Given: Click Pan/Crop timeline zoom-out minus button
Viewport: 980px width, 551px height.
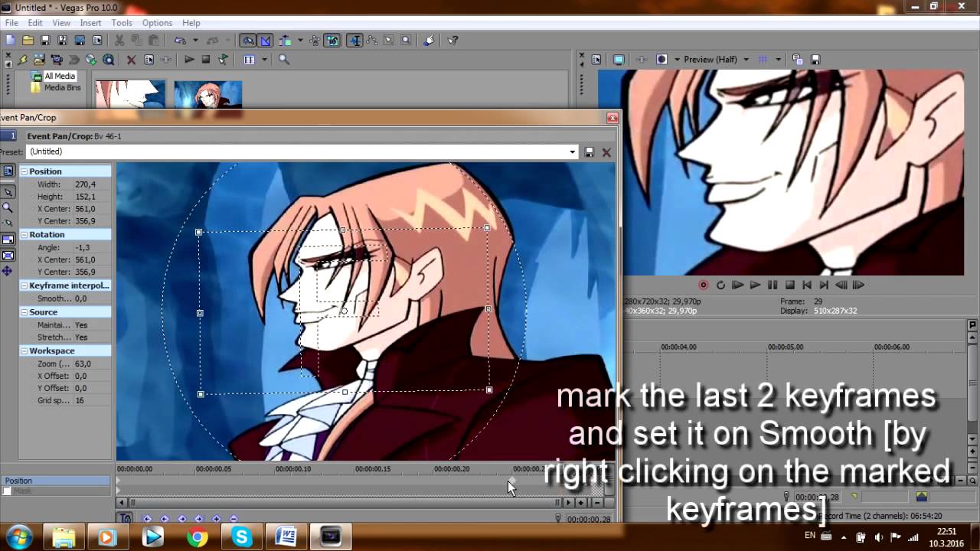Looking at the screenshot, I should click(x=597, y=503).
